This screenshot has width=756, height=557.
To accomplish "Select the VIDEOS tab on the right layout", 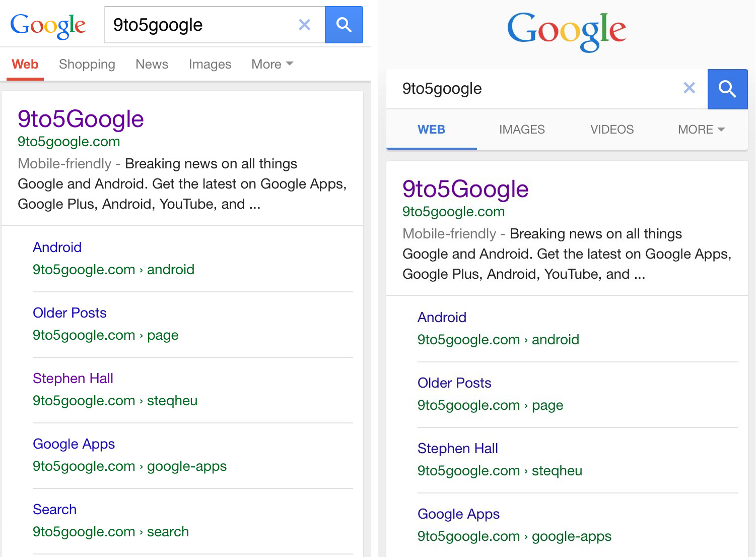I will click(x=611, y=130).
